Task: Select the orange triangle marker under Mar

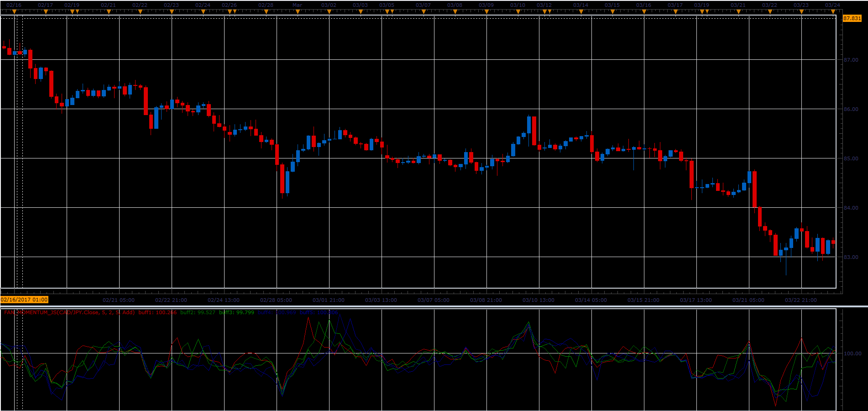Action: [298, 12]
